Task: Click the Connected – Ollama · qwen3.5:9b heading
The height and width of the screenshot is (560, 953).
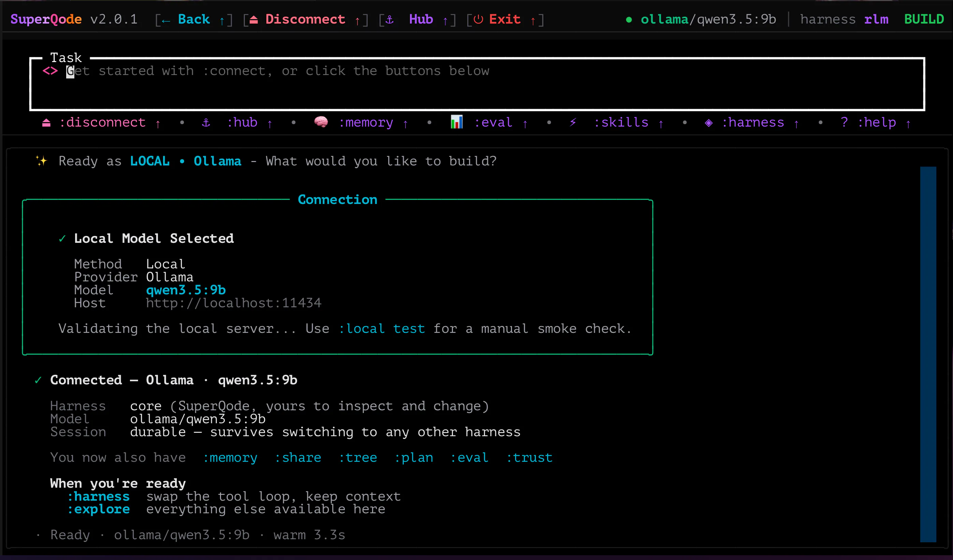Action: pyautogui.click(x=174, y=380)
